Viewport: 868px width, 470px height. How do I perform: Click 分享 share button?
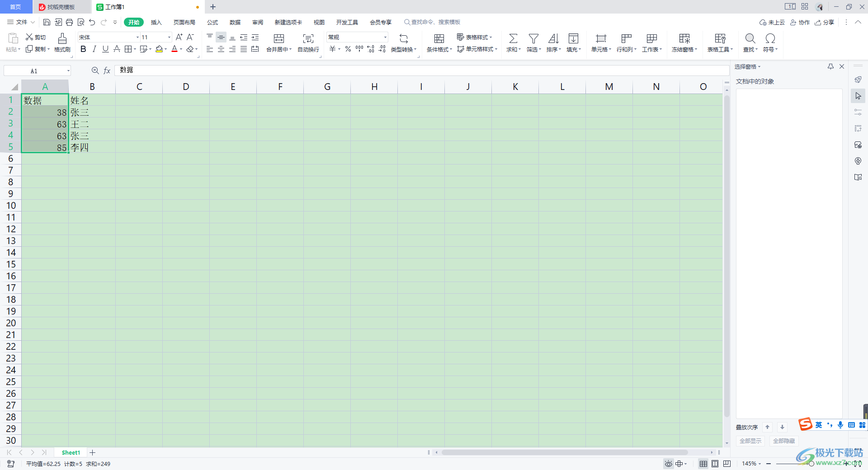pyautogui.click(x=824, y=22)
